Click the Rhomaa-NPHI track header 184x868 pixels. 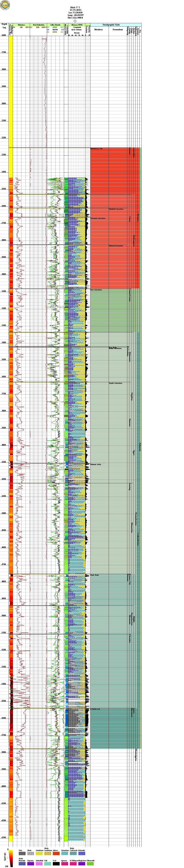click(x=77, y=25)
